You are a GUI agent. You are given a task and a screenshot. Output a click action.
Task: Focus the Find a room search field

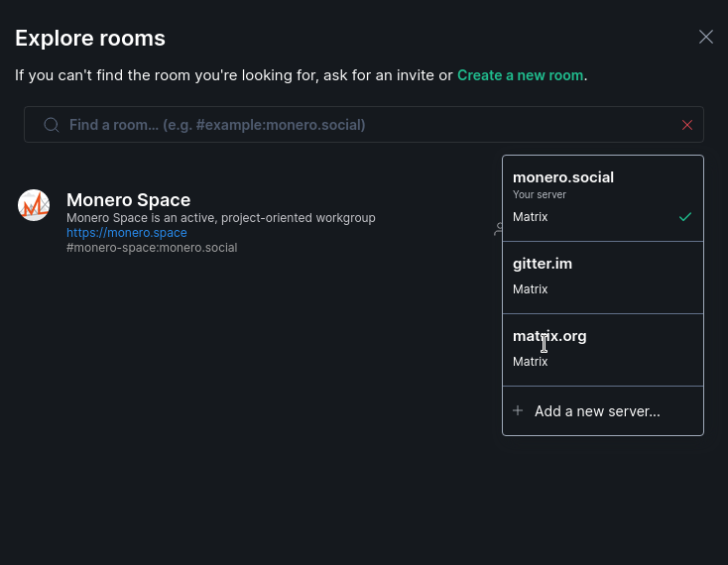pos(364,124)
